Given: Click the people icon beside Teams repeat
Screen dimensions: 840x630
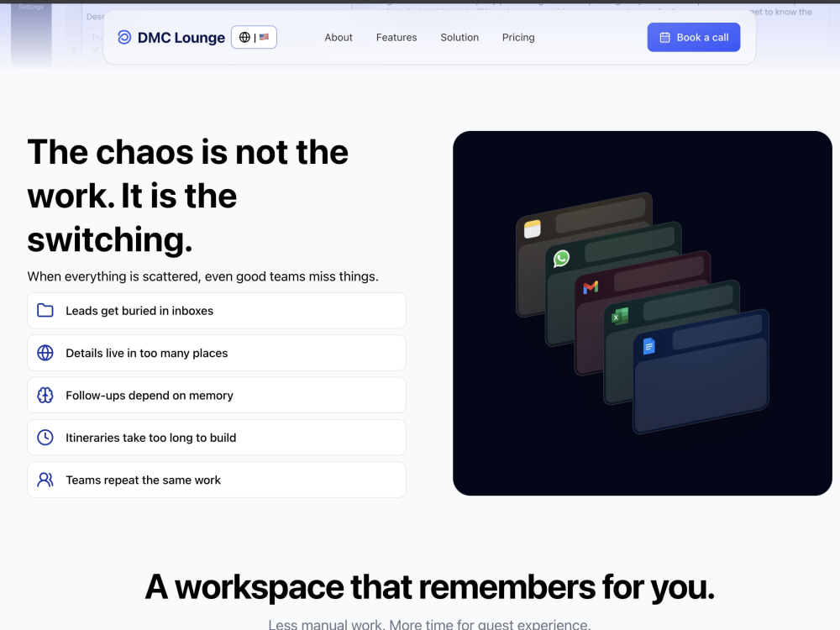Looking at the screenshot, I should 45,480.
